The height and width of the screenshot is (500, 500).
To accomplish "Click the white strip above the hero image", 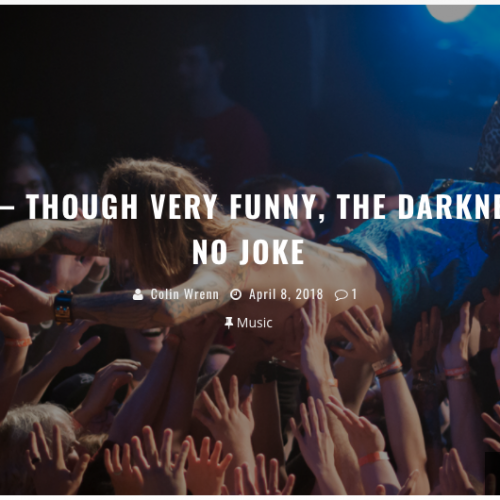I will (x=250, y=2).
